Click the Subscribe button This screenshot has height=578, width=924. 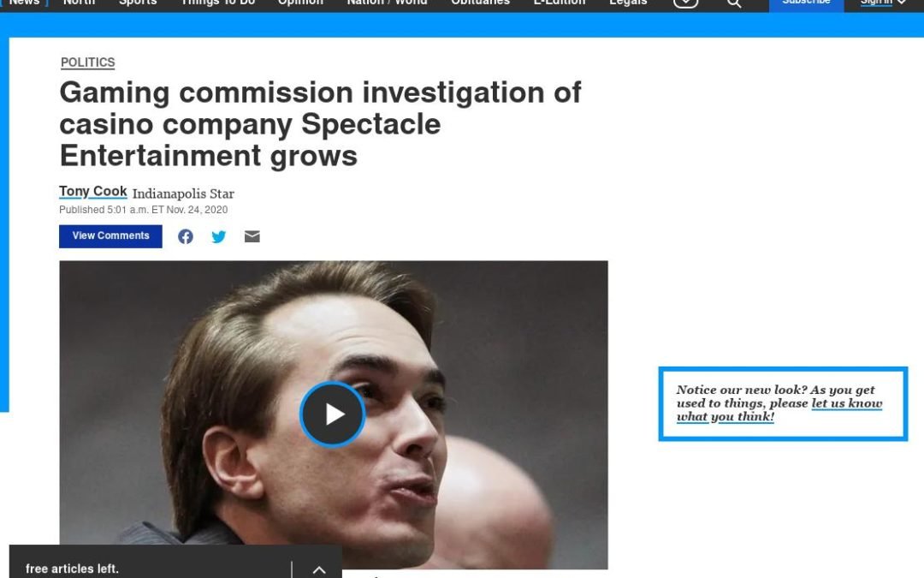click(x=806, y=3)
